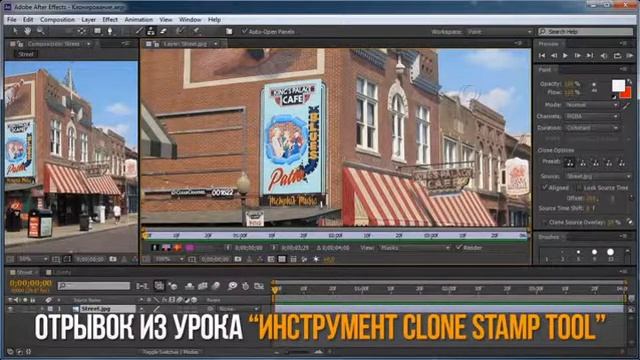
Task: Select the Rectangle shape tool
Action: (97, 31)
